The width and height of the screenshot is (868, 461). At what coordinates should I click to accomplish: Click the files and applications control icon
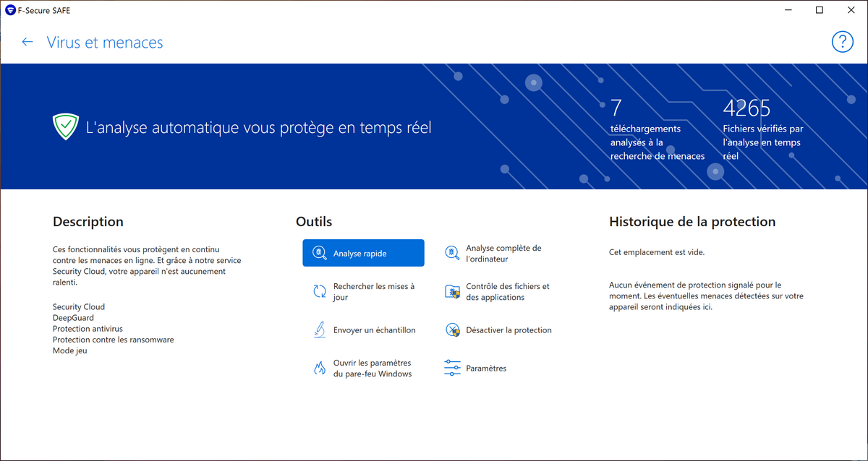[452, 292]
